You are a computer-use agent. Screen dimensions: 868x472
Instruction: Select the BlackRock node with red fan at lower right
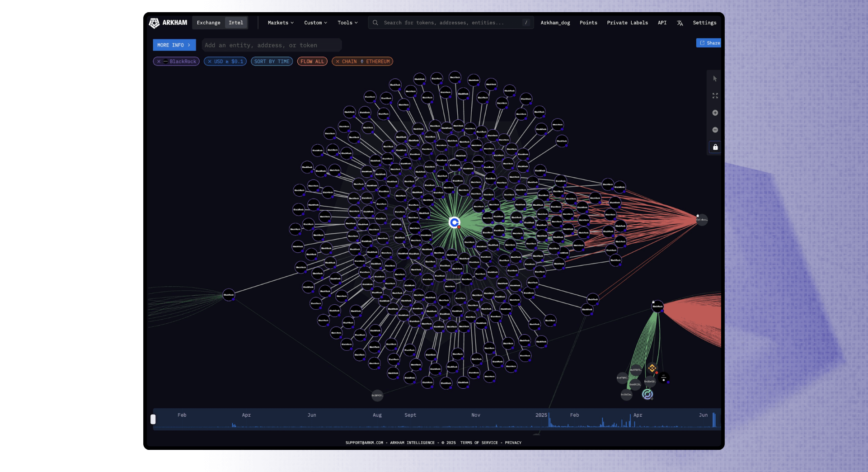657,307
